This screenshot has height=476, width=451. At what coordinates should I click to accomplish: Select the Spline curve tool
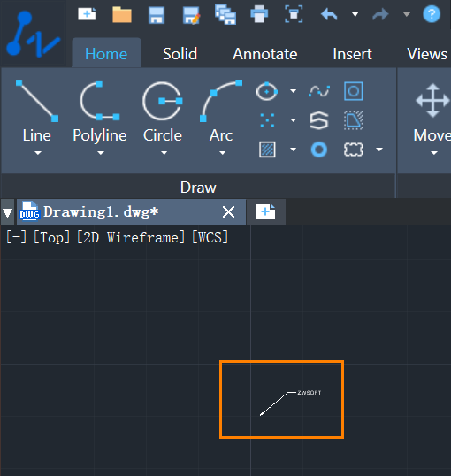pyautogui.click(x=319, y=91)
